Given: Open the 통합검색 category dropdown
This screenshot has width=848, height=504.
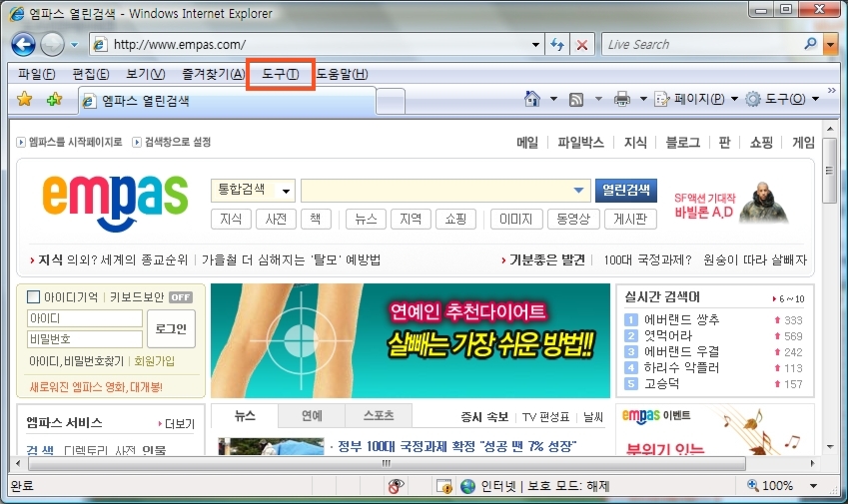Looking at the screenshot, I should point(253,190).
